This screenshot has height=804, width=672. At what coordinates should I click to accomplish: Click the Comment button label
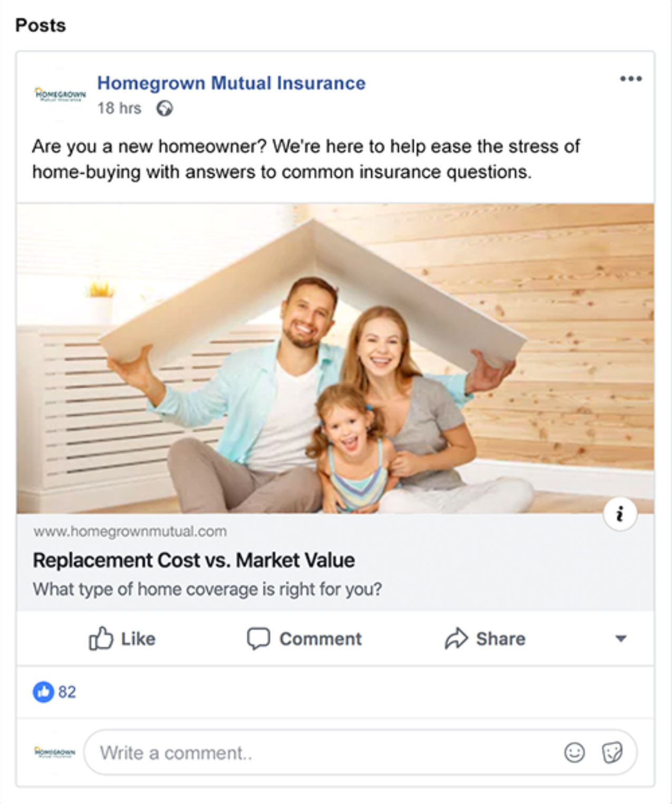coord(321,639)
